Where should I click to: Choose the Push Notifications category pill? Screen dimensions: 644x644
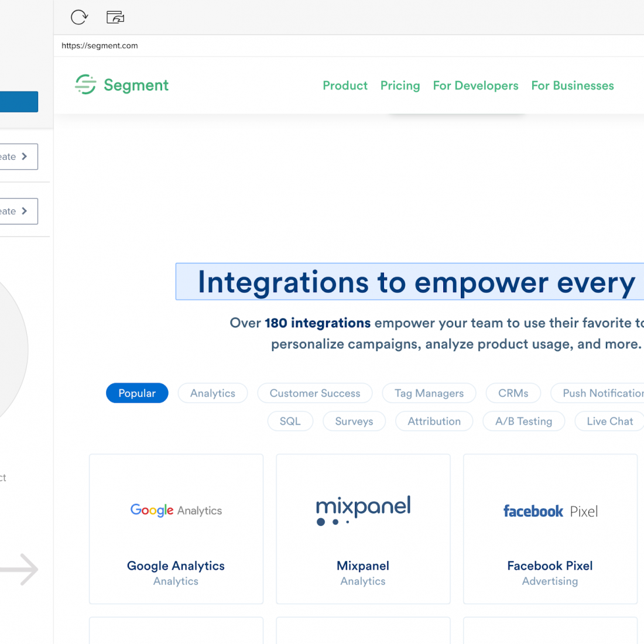(598, 393)
